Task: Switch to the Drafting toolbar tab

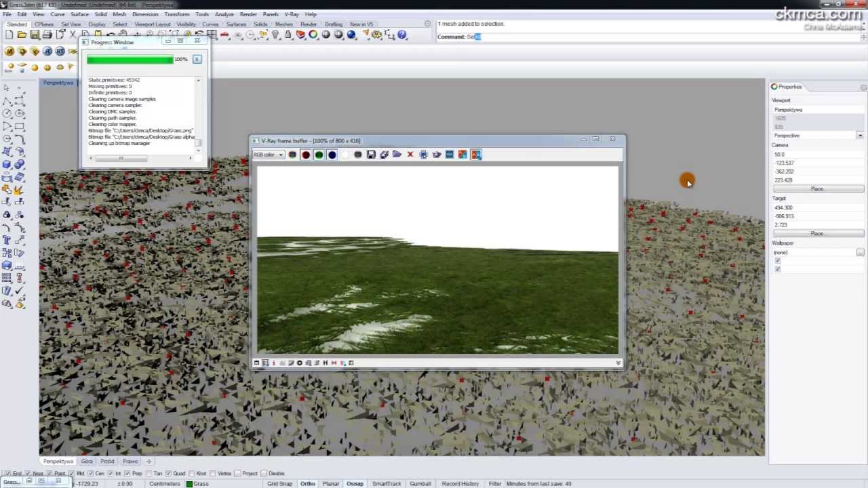Action: (334, 24)
